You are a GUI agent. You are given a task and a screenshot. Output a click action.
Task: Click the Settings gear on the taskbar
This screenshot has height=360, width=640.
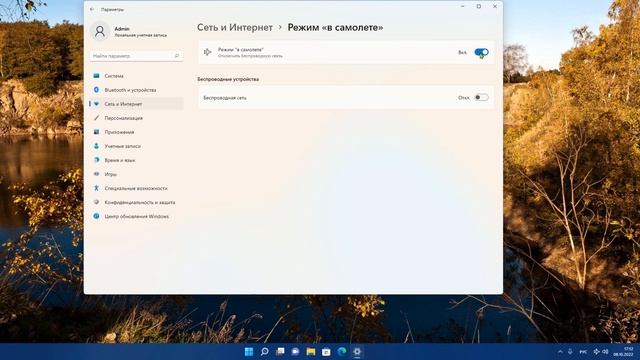point(357,351)
